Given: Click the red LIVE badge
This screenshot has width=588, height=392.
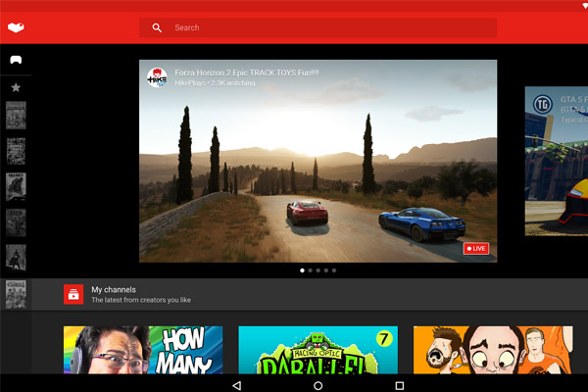Looking at the screenshot, I should (476, 248).
